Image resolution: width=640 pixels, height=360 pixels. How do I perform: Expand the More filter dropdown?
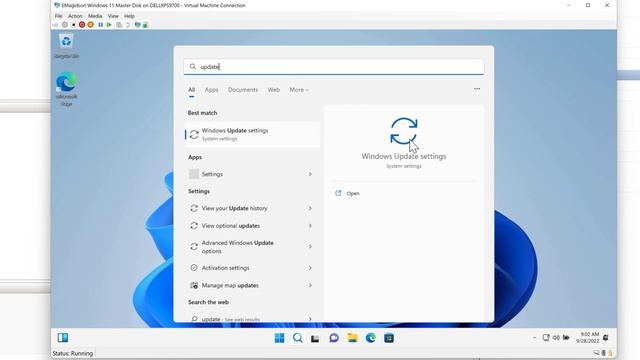pyautogui.click(x=299, y=90)
